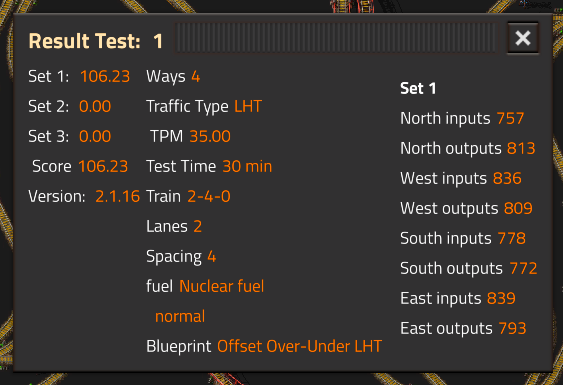Click the North outputs 813 entry
The width and height of the screenshot is (563, 385).
(468, 149)
